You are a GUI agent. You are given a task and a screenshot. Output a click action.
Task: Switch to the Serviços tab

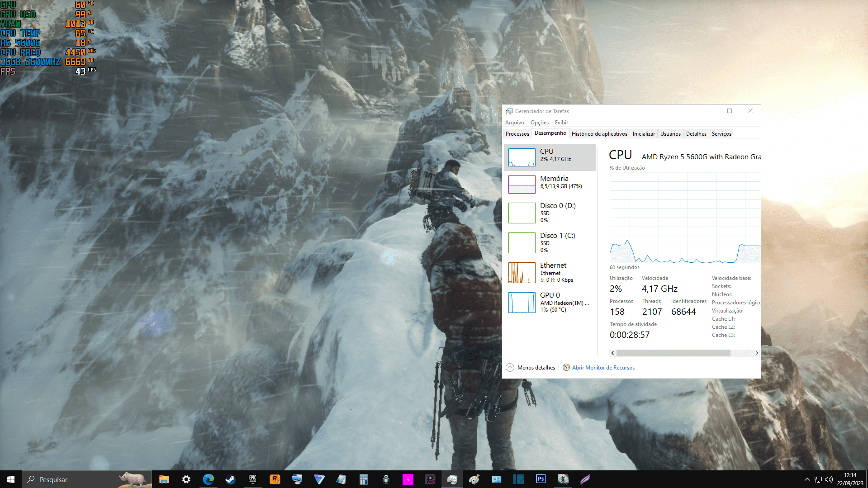click(721, 134)
